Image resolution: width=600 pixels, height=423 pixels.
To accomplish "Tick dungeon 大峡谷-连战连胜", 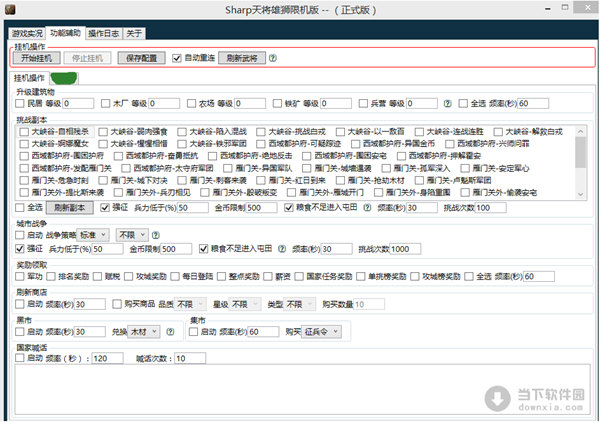I will click(419, 132).
